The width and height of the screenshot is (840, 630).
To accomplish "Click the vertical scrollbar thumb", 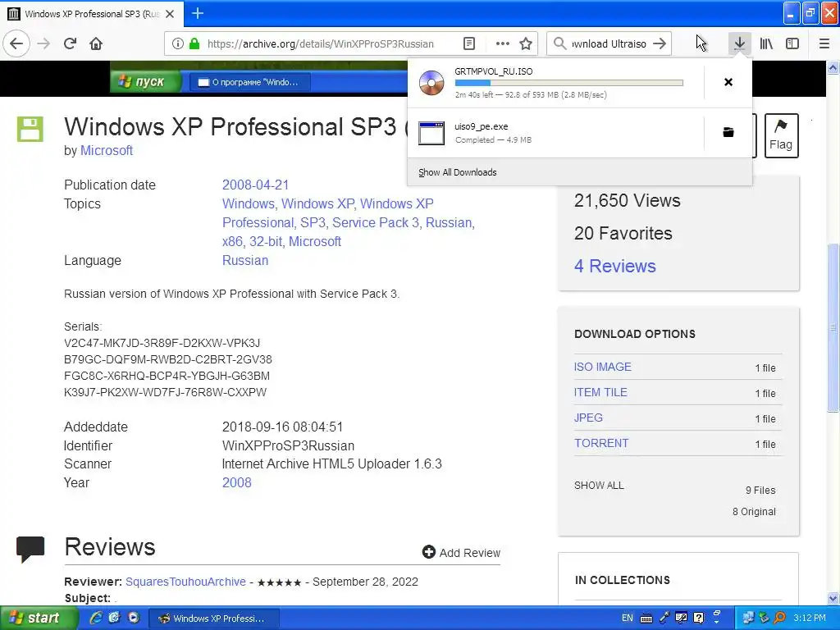I will point(833,327).
